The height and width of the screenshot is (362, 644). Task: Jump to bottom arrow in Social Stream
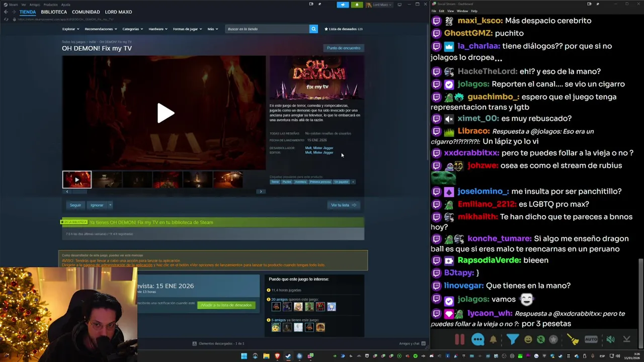coord(626,339)
